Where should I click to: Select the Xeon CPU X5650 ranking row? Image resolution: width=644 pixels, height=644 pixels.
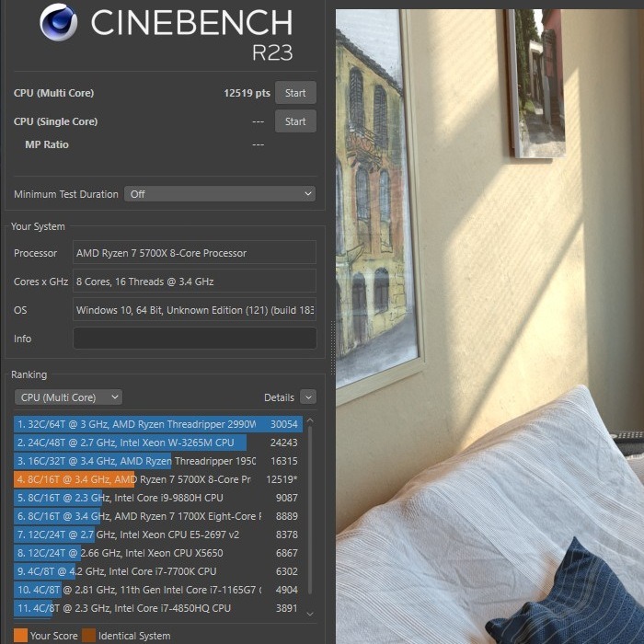(x=158, y=553)
